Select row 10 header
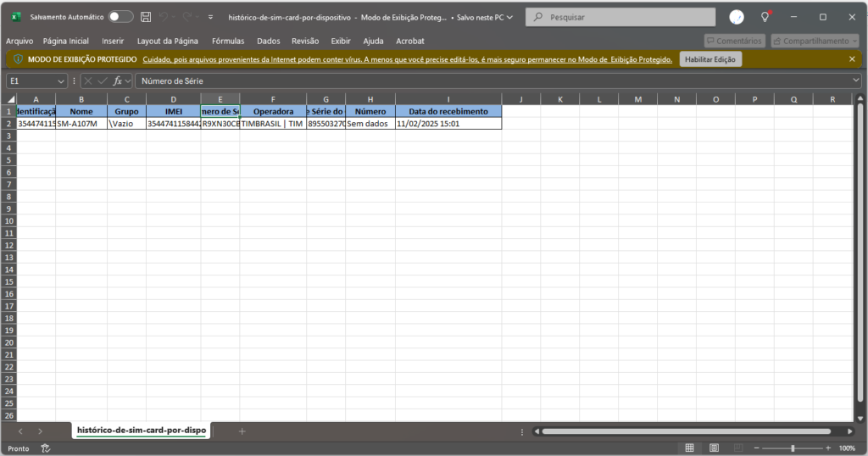 click(8, 221)
